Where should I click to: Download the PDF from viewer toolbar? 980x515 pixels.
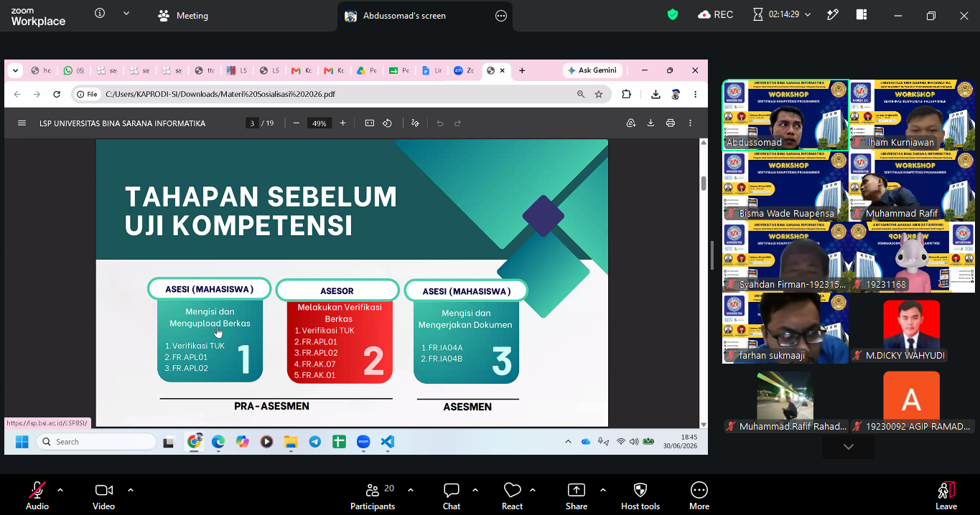coord(650,123)
